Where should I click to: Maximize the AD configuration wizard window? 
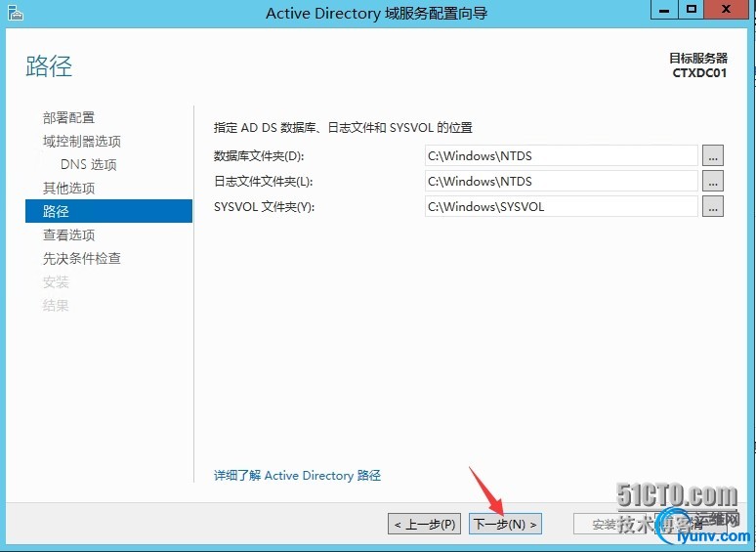692,10
